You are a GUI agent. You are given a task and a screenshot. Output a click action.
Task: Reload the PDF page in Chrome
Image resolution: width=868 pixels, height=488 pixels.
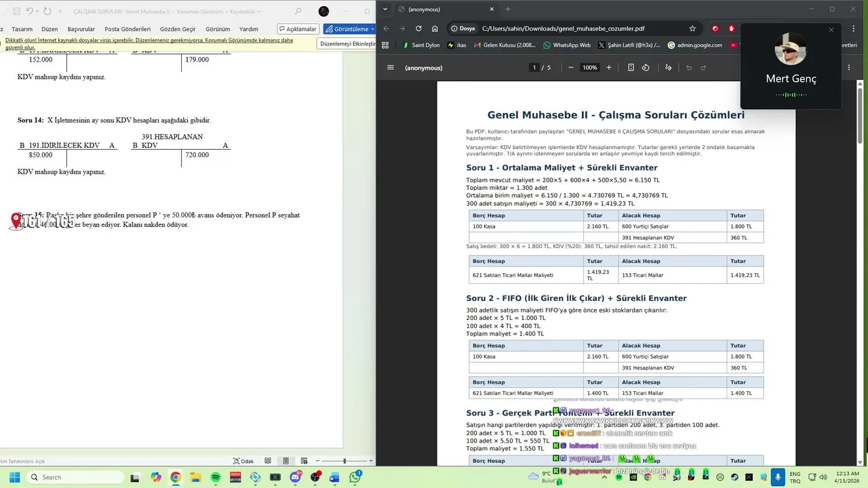pyautogui.click(x=418, y=28)
